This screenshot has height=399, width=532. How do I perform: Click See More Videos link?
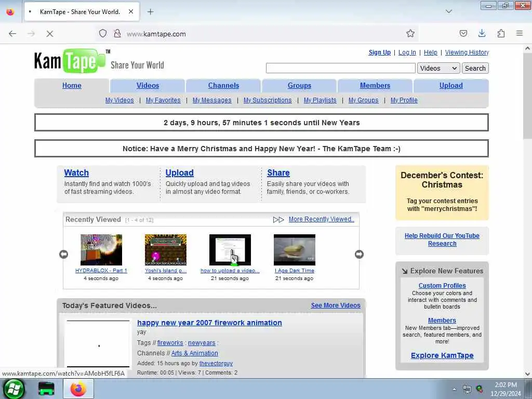coord(336,305)
